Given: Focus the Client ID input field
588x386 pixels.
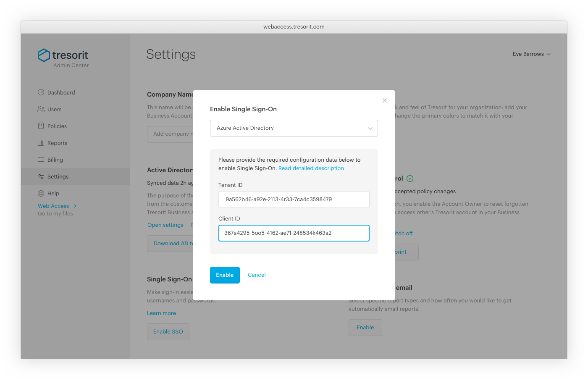Looking at the screenshot, I should 294,233.
